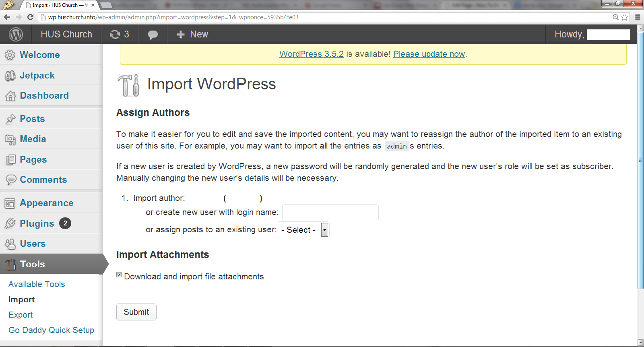Click the Pages sidebar icon
644x347 pixels.
tap(10, 160)
